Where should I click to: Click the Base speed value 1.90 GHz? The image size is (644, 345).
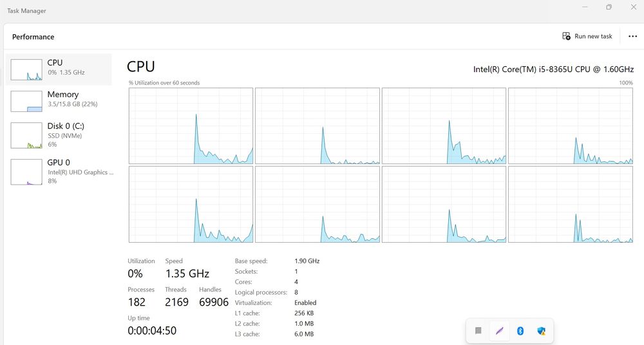307,261
